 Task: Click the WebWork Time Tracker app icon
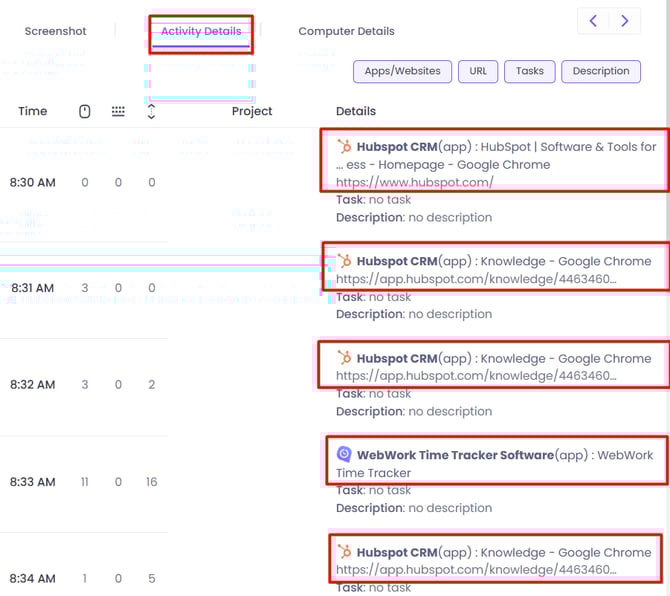[344, 454]
